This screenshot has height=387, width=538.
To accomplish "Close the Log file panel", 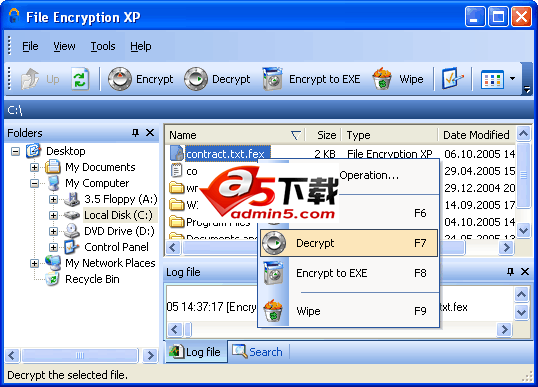I will pyautogui.click(x=525, y=272).
